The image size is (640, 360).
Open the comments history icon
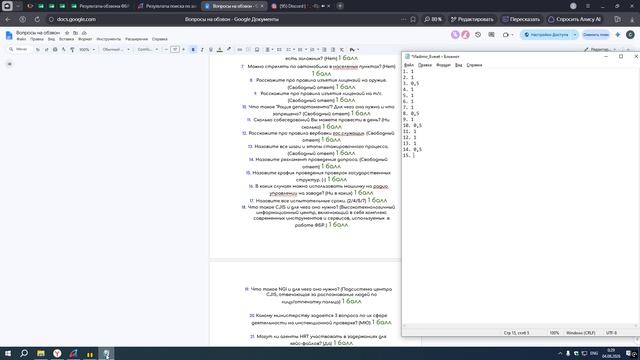(x=491, y=35)
